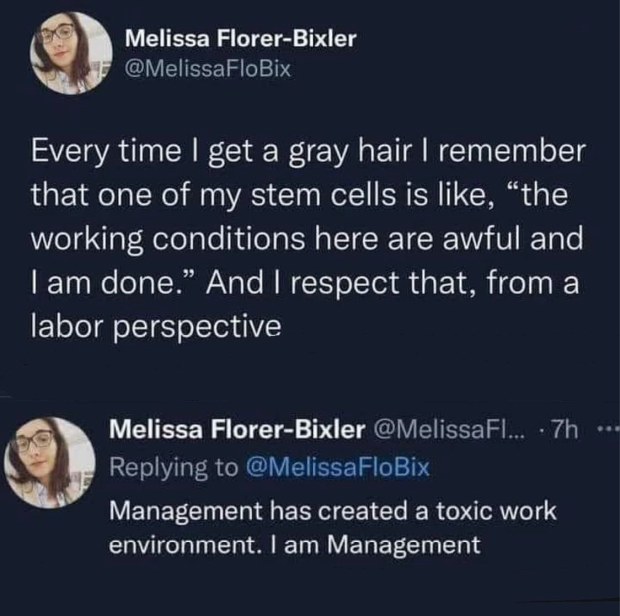The width and height of the screenshot is (620, 616).
Task: Open the 7h timestamp on the reply
Action: 570,430
